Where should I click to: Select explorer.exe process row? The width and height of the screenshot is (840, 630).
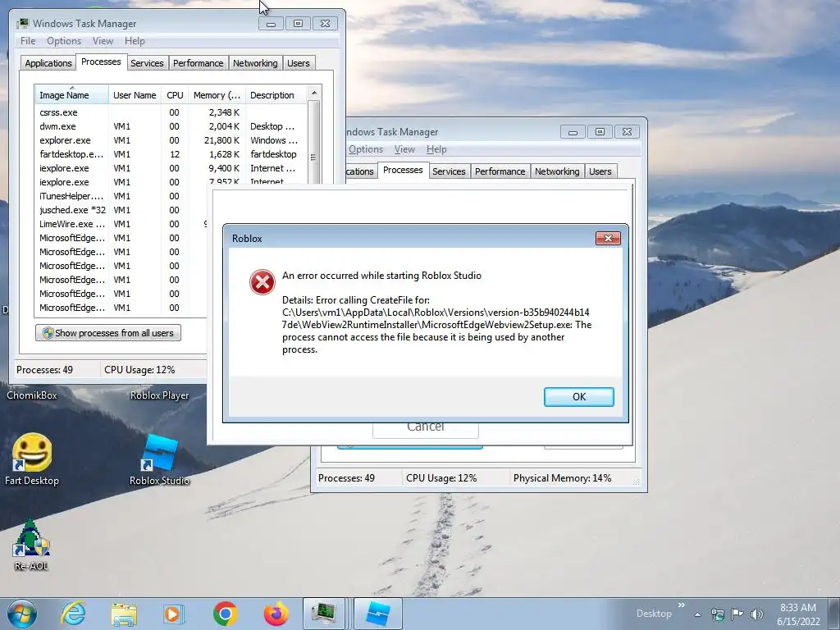(x=171, y=140)
